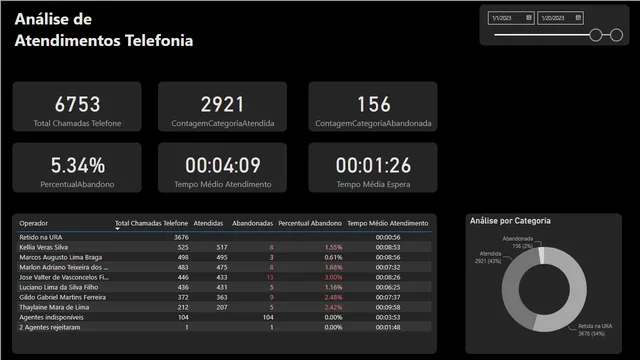Select the 2 Agentes rejeitaram row

[x=224, y=327]
